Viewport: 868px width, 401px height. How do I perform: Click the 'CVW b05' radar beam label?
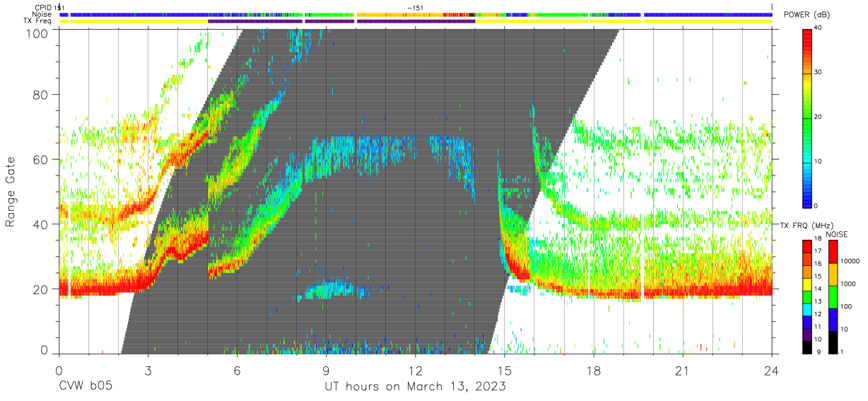coord(86,387)
